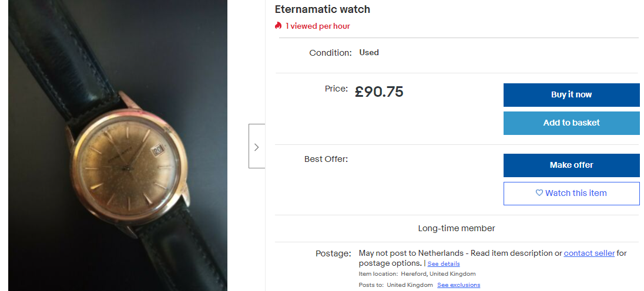The height and width of the screenshot is (291, 644).
Task: Click the Best Offer label
Action: [x=326, y=159]
